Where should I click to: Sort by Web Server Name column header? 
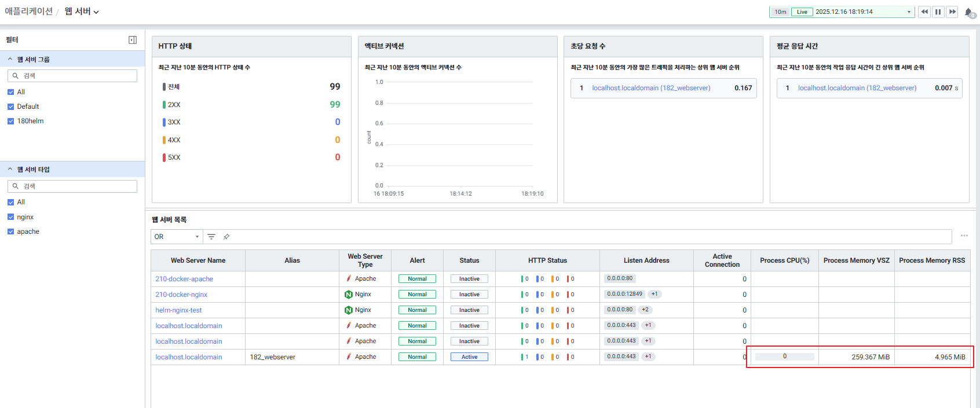[198, 260]
